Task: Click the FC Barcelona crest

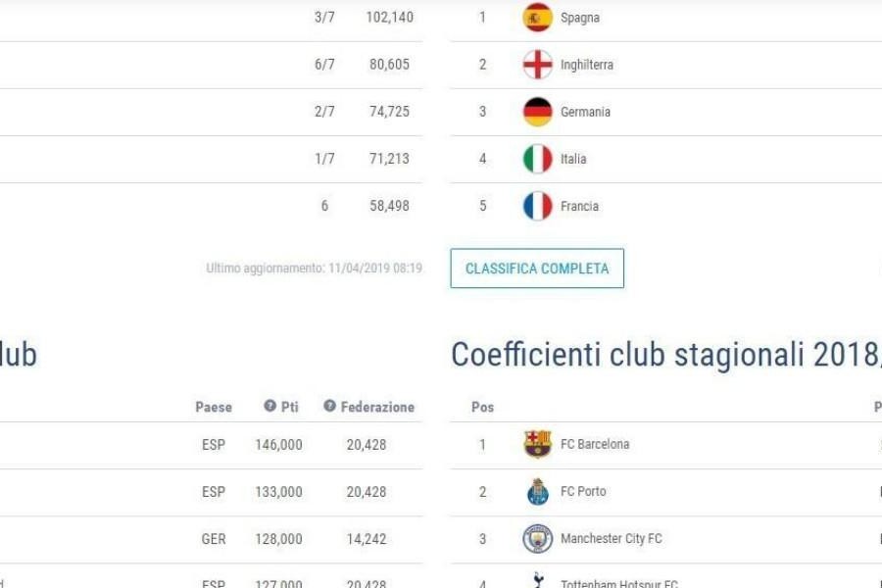Action: 537,444
